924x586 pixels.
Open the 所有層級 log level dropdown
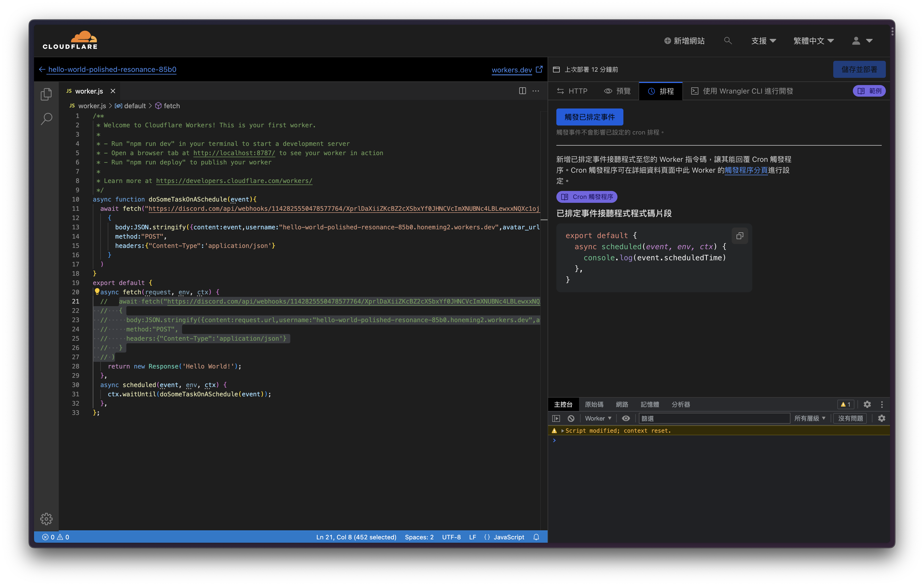(x=810, y=418)
